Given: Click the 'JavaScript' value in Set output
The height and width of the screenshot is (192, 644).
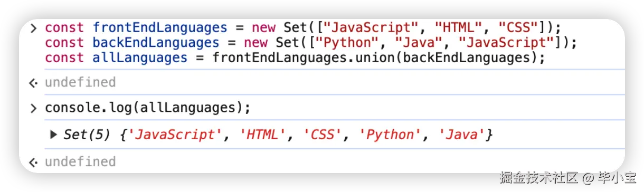Looking at the screenshot, I should point(175,135).
